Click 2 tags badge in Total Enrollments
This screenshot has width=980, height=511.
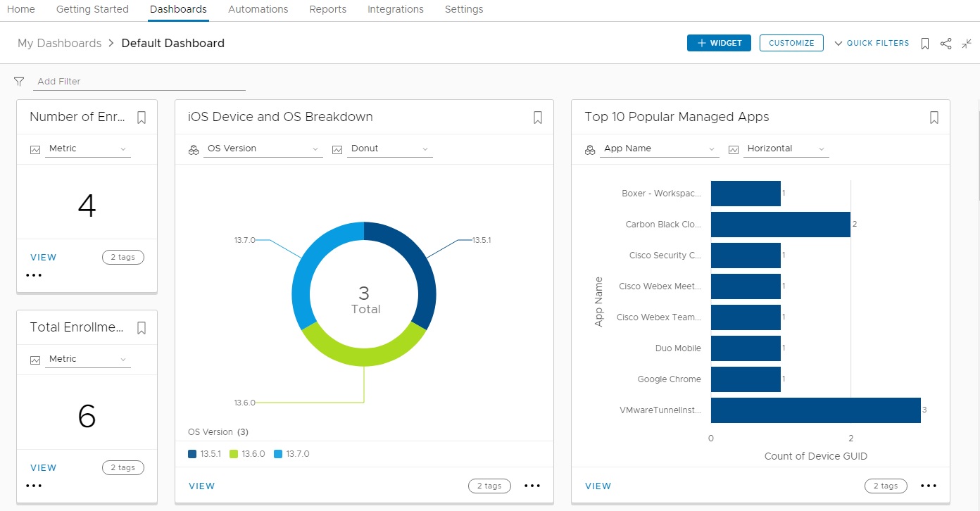(123, 468)
